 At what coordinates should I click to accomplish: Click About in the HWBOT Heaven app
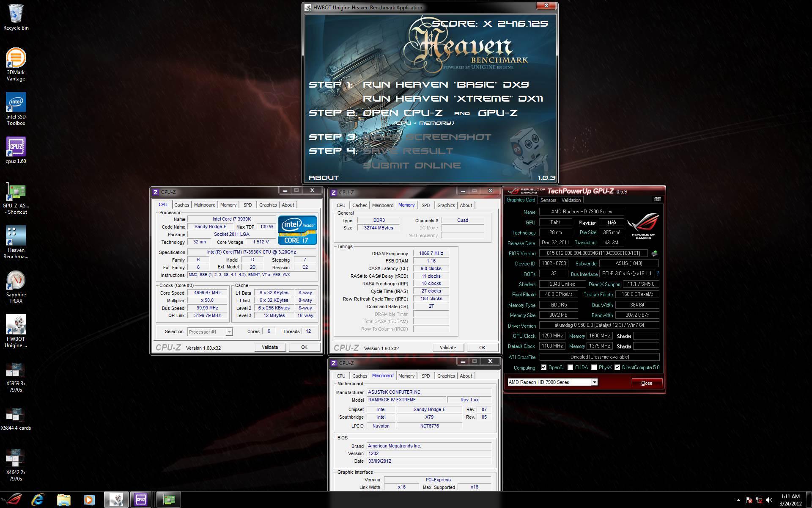(324, 178)
